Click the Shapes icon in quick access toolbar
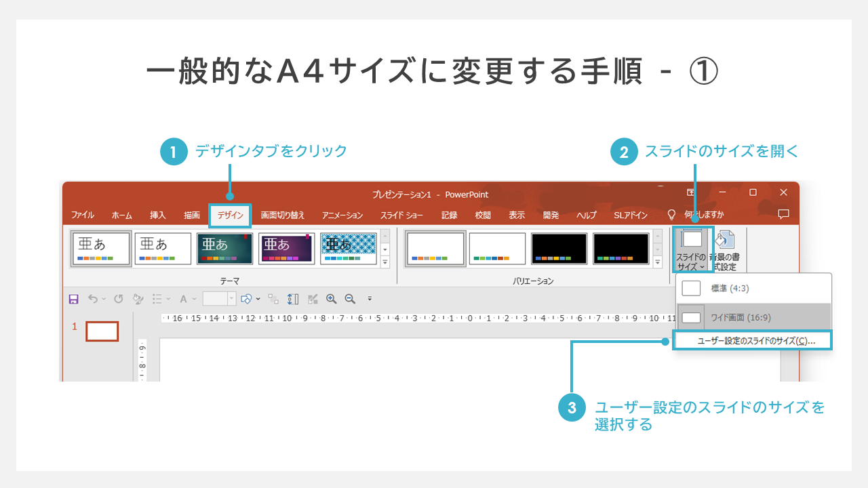 [x=247, y=299]
